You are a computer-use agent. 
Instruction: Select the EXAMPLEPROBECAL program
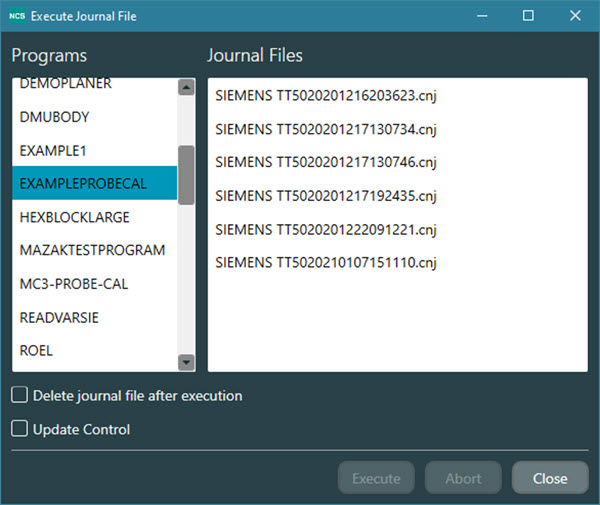coord(82,183)
